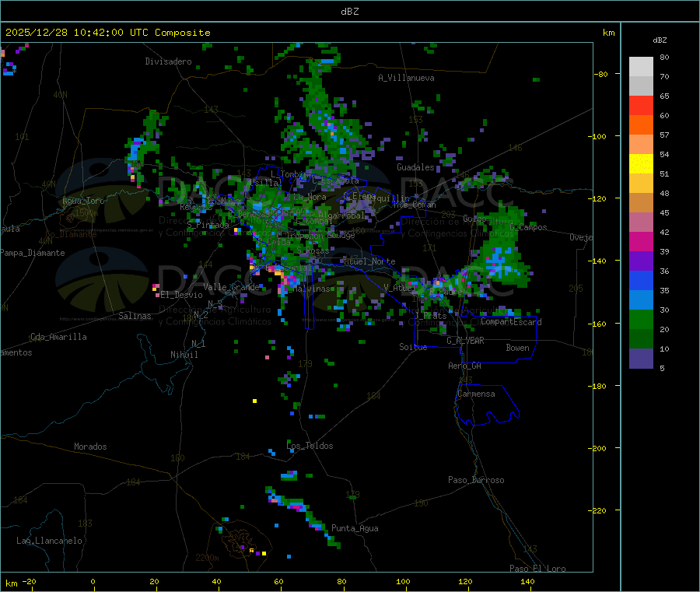Click the Soitue map label
Screen dimensions: 700x592
pyautogui.click(x=413, y=347)
